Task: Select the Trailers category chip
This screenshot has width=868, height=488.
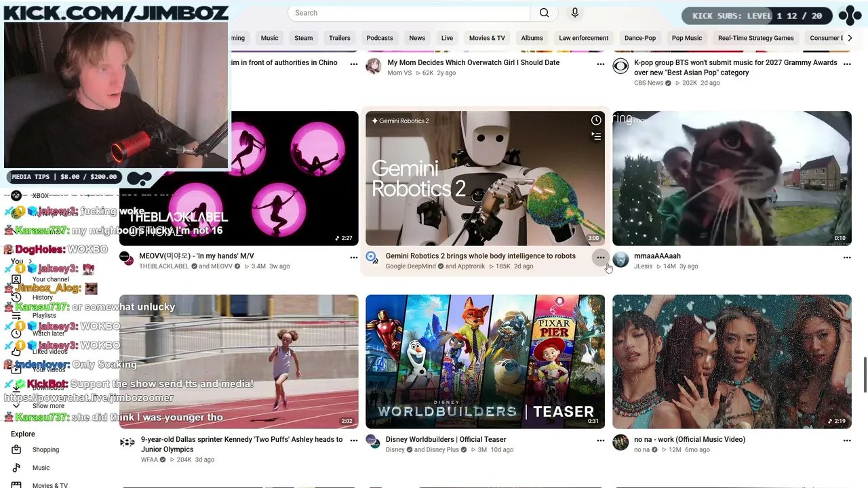Action: pyautogui.click(x=340, y=38)
